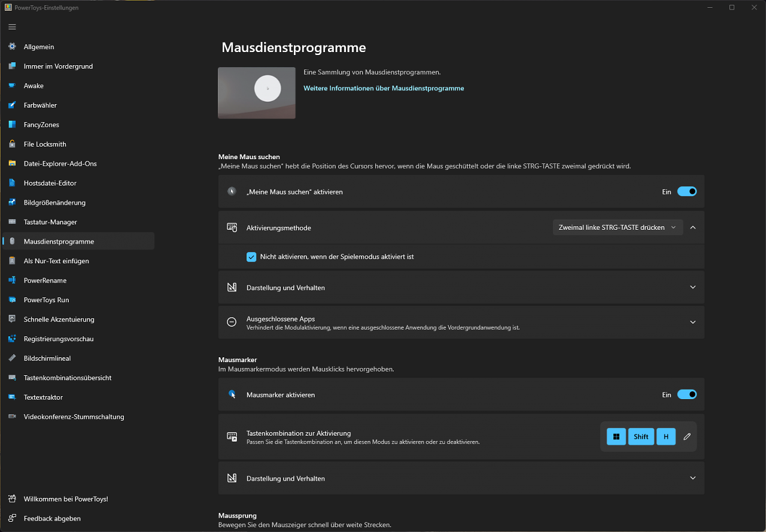Edit the Mausmarker shortcut with pencil icon

[x=687, y=437]
